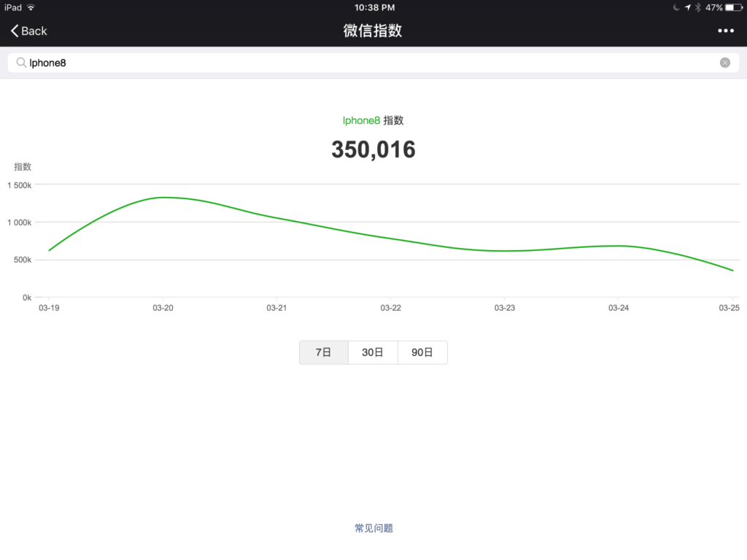Clear the Iphone8 search text

pyautogui.click(x=724, y=63)
